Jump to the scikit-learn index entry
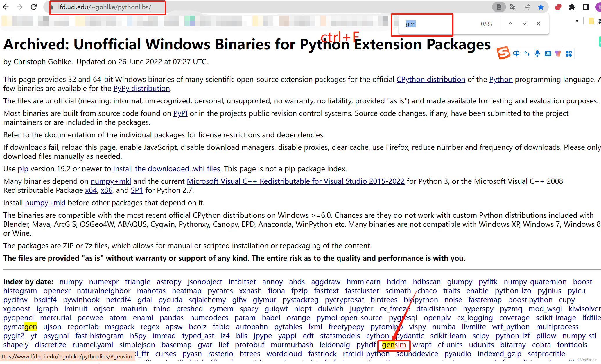The height and width of the screenshot is (364, 601). point(448,336)
